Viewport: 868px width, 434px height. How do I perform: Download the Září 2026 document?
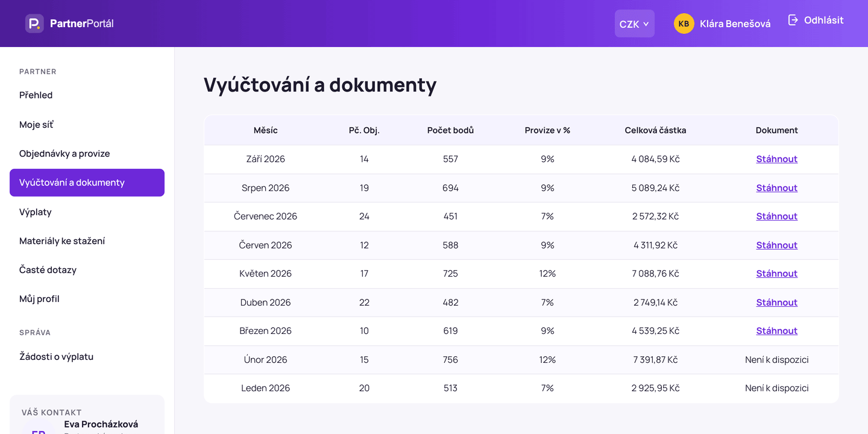coord(776,159)
